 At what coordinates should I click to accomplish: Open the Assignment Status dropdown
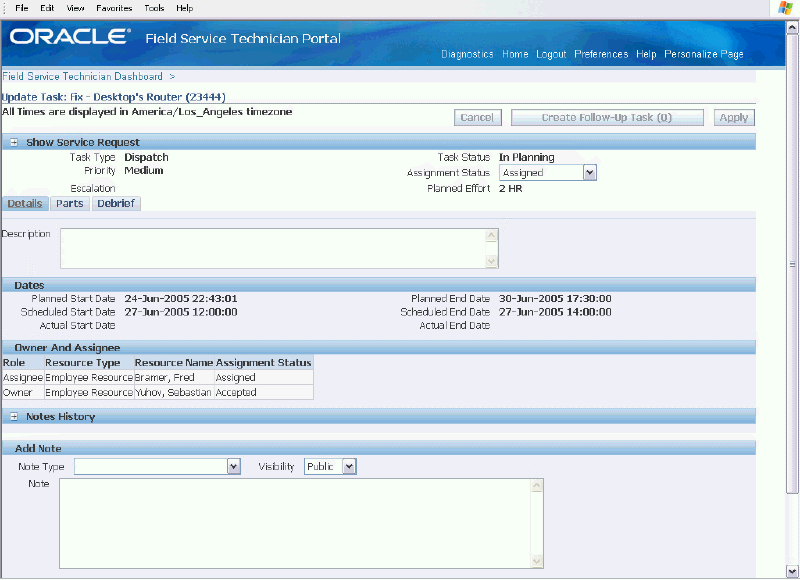[589, 172]
